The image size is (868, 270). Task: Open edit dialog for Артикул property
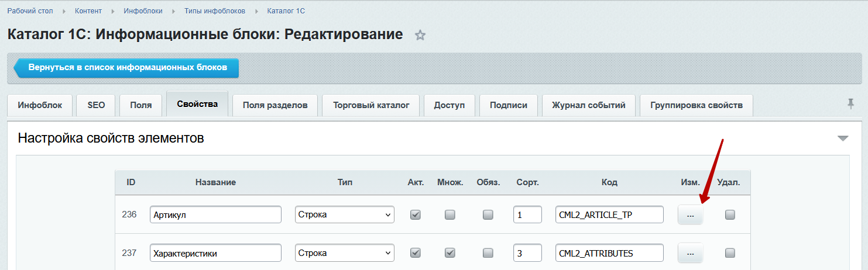tap(690, 215)
